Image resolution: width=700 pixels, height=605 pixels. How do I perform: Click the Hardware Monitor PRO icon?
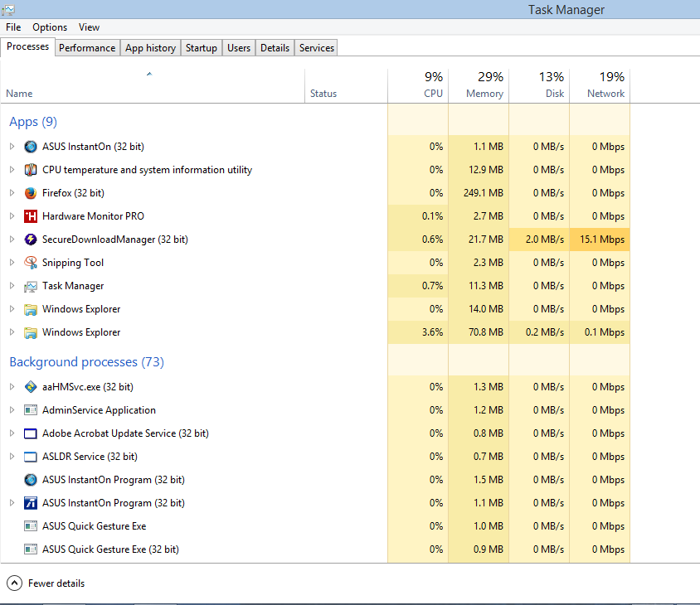(x=31, y=216)
